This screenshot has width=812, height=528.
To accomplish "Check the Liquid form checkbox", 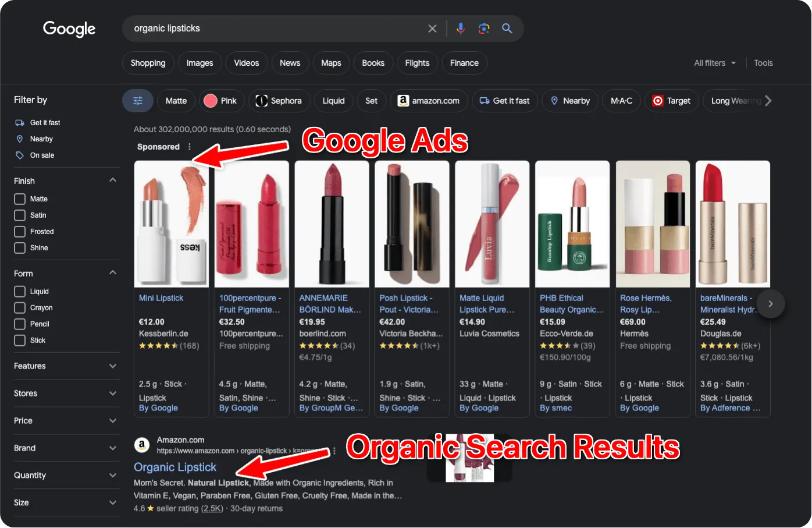I will coord(20,292).
